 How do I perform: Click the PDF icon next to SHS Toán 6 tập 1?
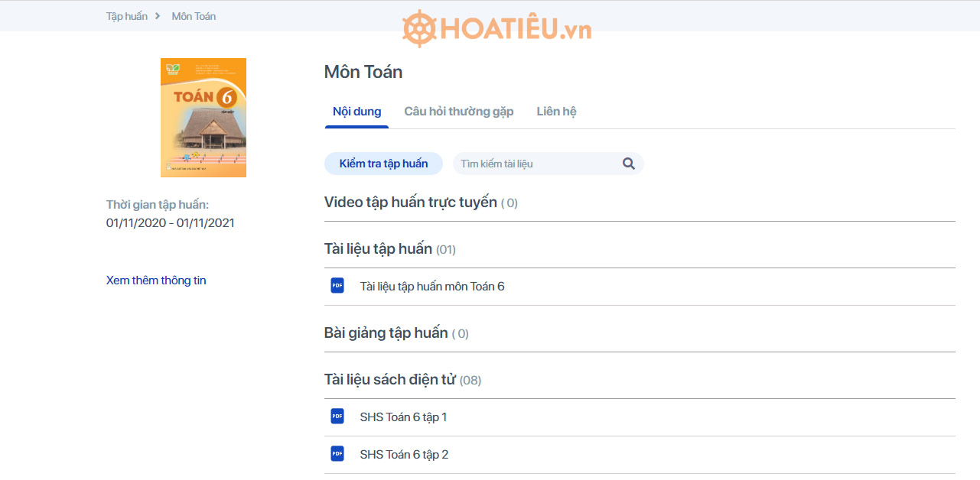[x=337, y=417]
